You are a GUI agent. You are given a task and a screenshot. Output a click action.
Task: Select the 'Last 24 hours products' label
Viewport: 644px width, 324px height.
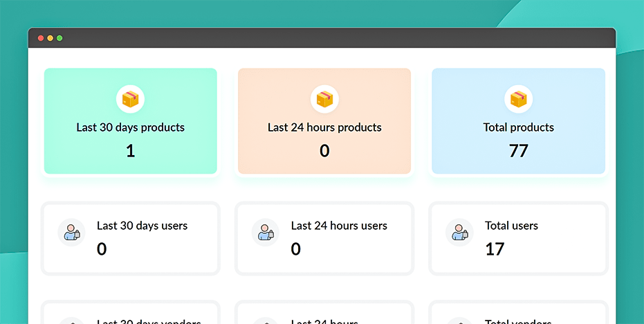(324, 127)
